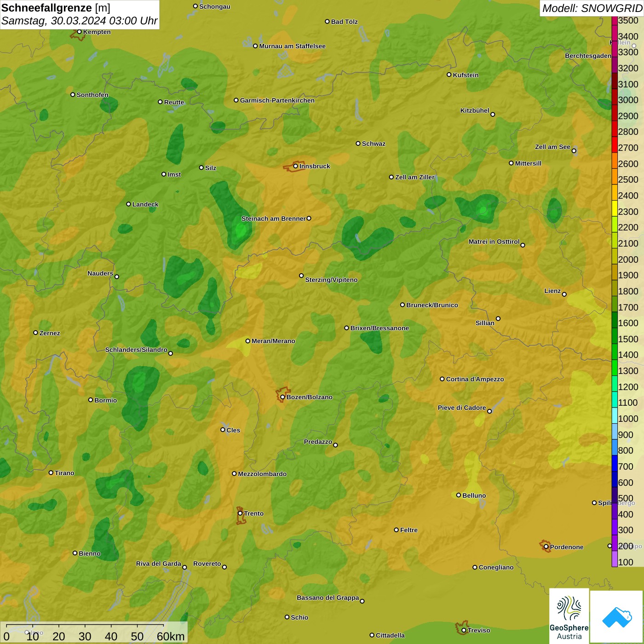This screenshot has width=644, height=644.
Task: Click the Kufstein town label
Action: [466, 75]
